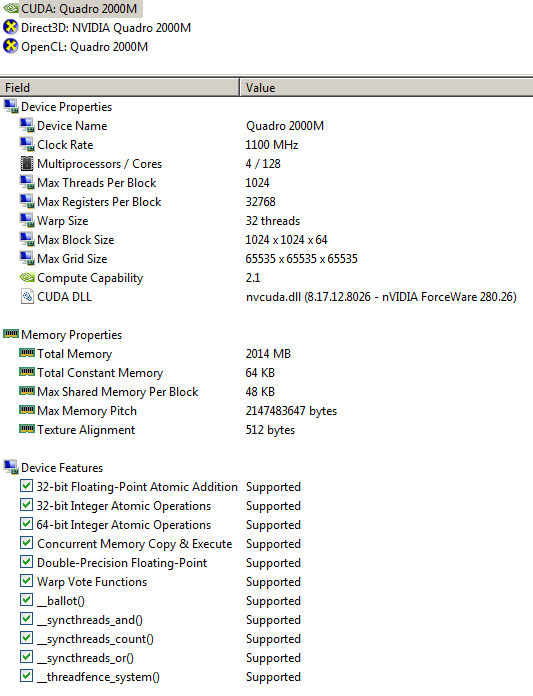The image size is (533, 696).
Task: Toggle 32-bit Integer Atomic Operations checkbox
Action: [27, 505]
